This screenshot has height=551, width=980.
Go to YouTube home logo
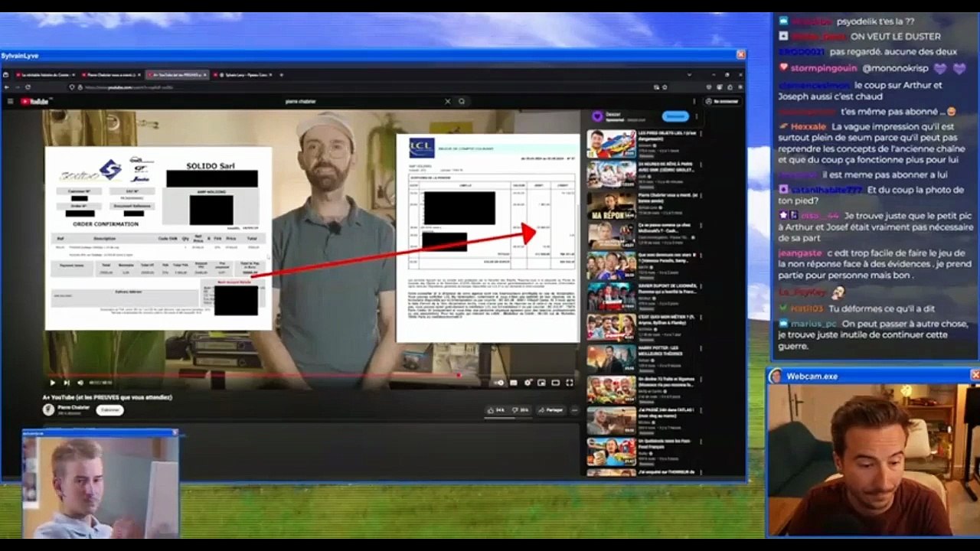pyautogui.click(x=35, y=101)
